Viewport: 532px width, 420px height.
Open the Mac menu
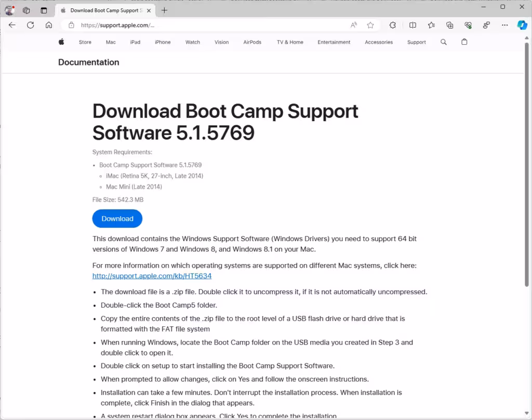pyautogui.click(x=111, y=42)
